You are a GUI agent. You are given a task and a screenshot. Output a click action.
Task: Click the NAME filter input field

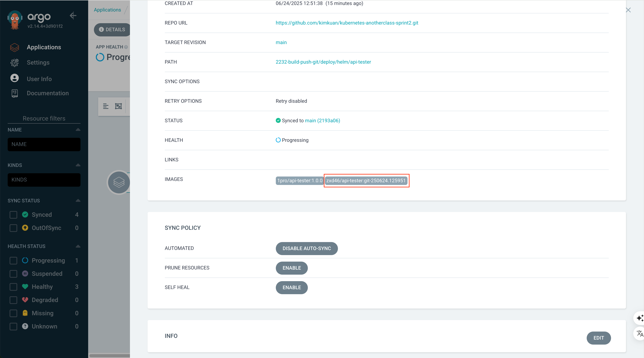pyautogui.click(x=44, y=144)
